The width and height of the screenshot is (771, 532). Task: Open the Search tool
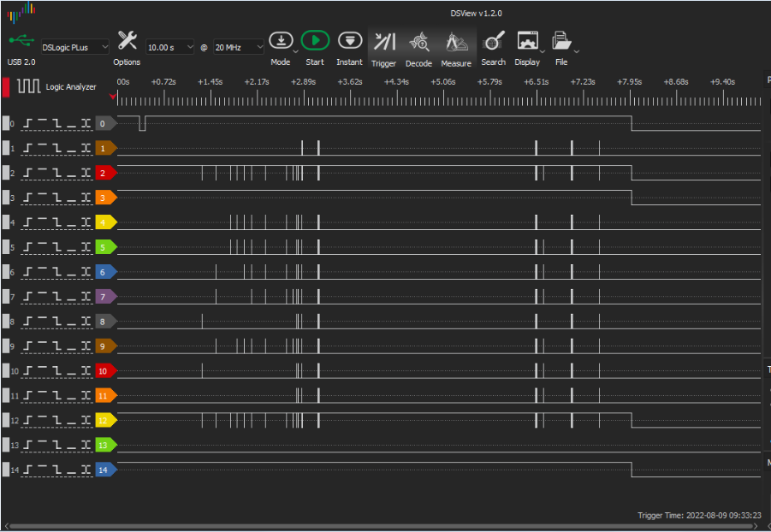click(x=493, y=41)
